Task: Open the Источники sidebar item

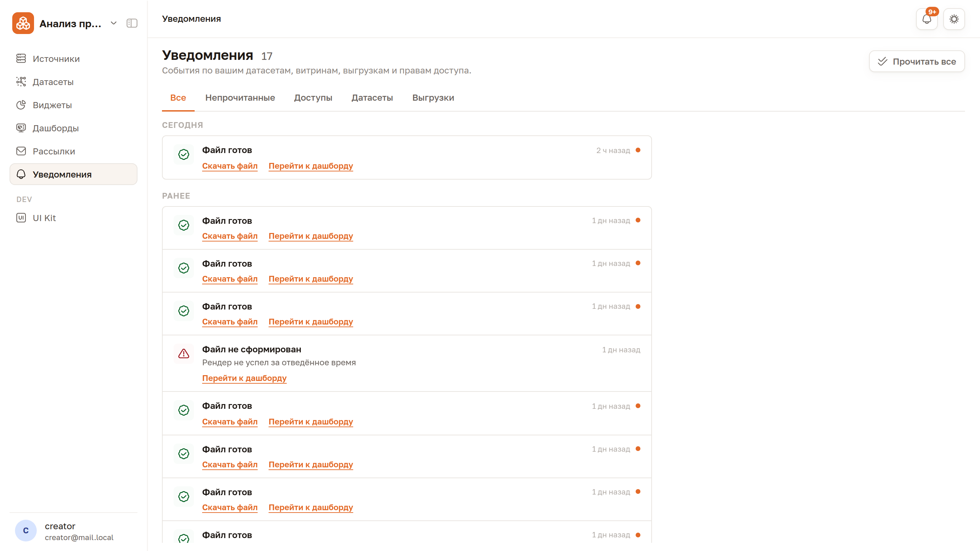Action: (73, 59)
